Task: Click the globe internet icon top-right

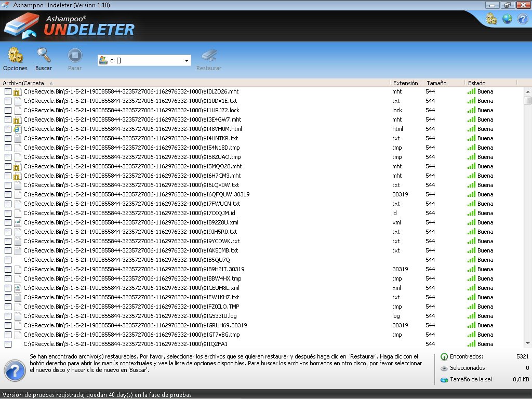Action: pyautogui.click(x=507, y=19)
